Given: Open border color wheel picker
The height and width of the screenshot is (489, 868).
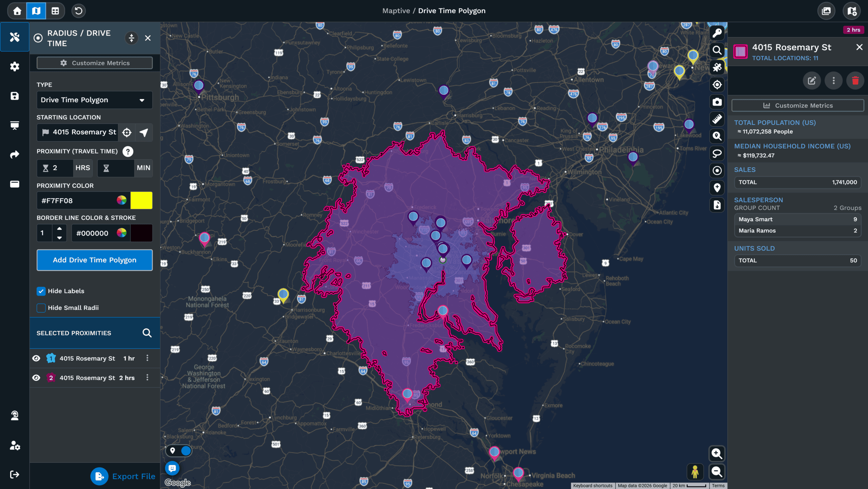Looking at the screenshot, I should (x=122, y=233).
